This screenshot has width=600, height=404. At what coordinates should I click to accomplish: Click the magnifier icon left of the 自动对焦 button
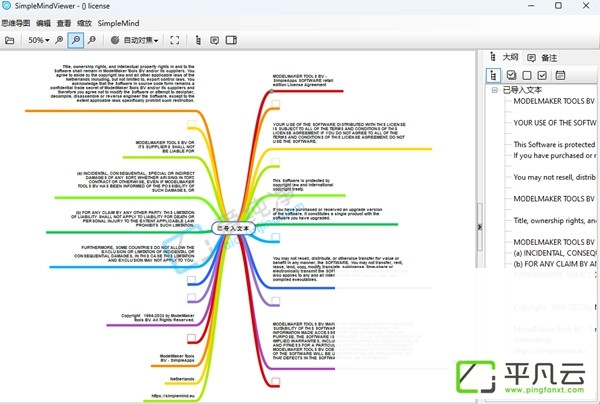[x=92, y=40]
